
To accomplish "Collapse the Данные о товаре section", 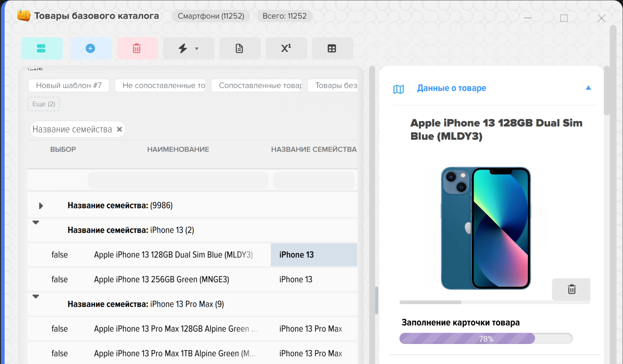I will click(x=588, y=88).
